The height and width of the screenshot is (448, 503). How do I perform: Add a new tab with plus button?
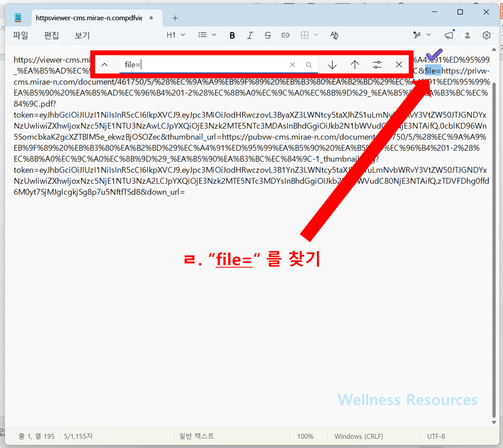[x=175, y=18]
